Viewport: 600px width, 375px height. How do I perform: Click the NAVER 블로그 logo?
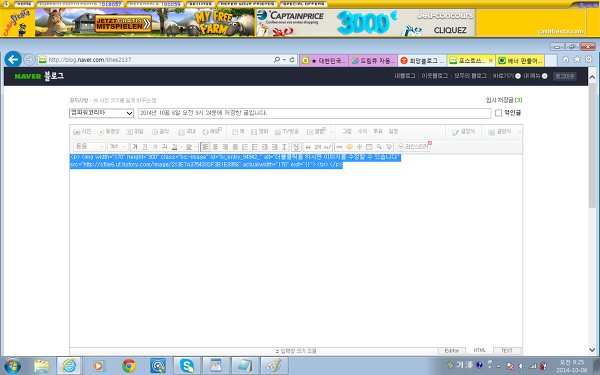click(x=39, y=76)
